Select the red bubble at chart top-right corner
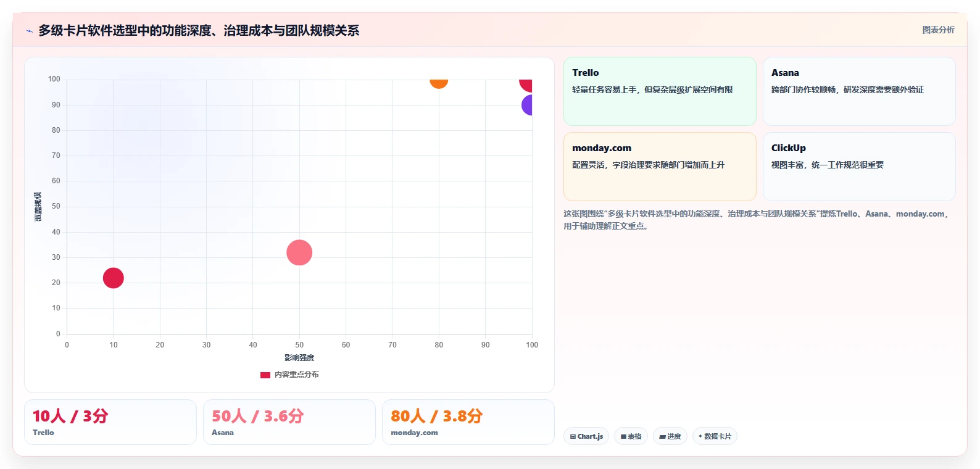This screenshot has width=980, height=469. tap(526, 85)
